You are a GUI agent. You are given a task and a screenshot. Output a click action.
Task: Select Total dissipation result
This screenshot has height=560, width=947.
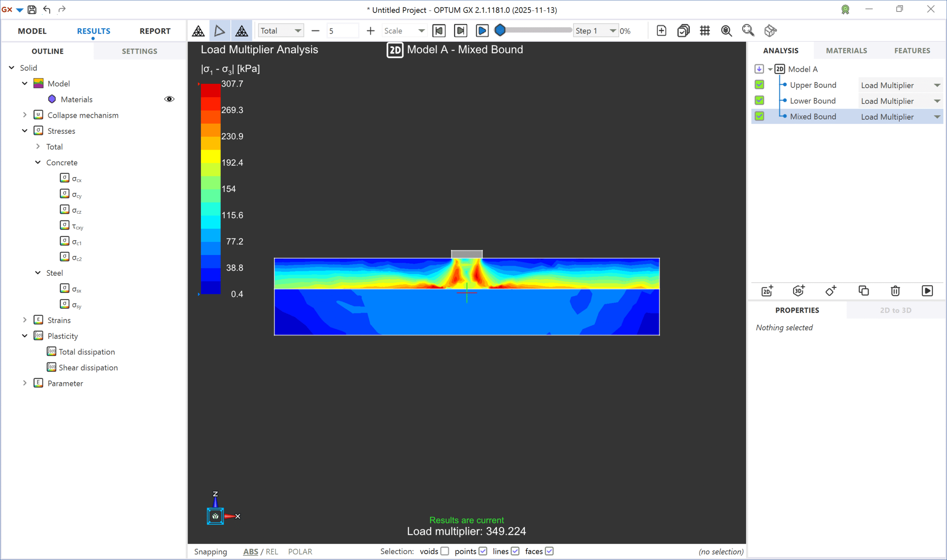87,351
